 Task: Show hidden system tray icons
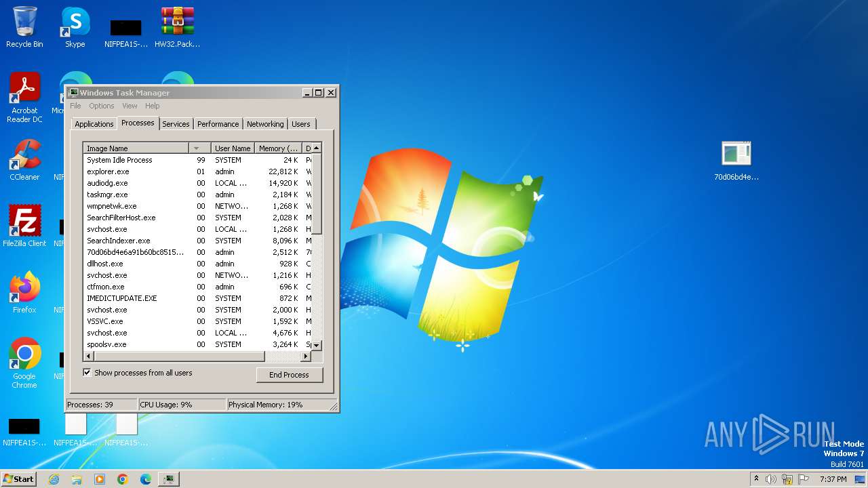[x=757, y=479]
